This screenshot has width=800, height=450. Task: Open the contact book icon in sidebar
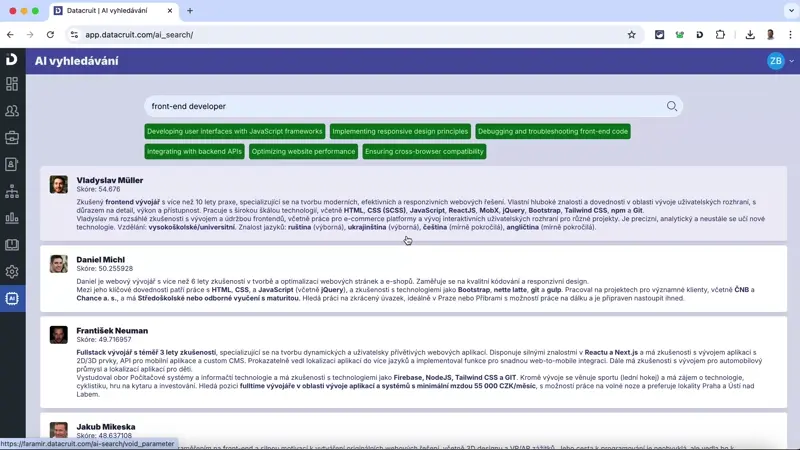pos(12,164)
